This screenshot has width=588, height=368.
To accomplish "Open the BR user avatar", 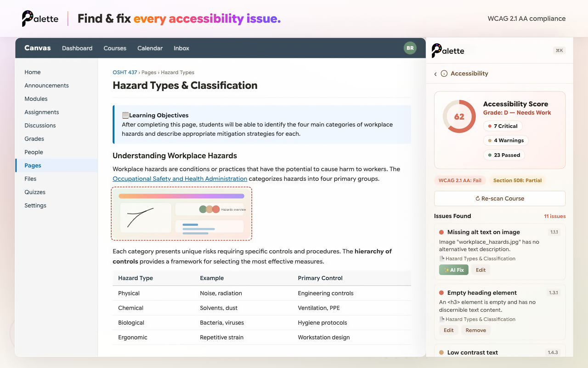I will [x=410, y=48].
